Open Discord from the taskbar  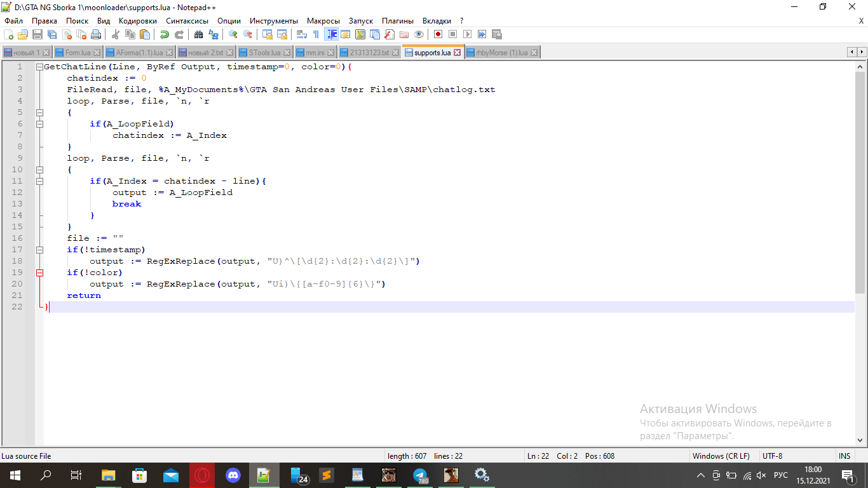233,475
